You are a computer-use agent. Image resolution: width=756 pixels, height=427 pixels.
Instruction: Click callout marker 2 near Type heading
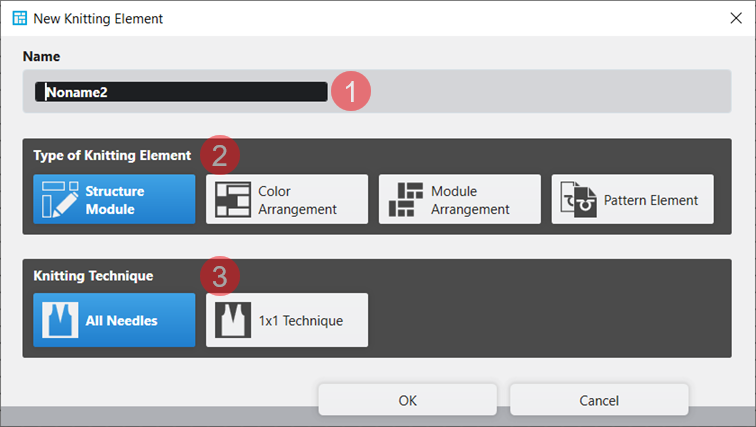(219, 155)
